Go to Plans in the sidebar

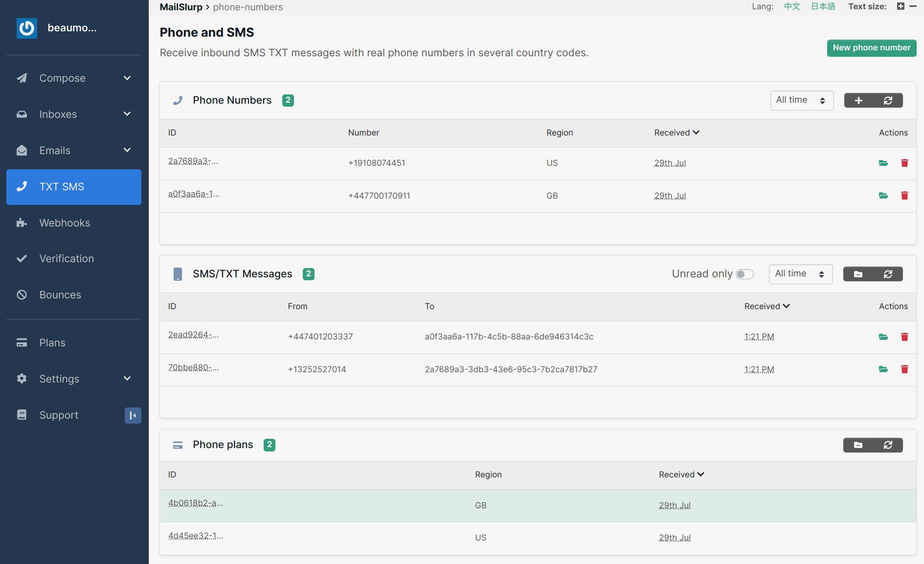click(x=52, y=342)
